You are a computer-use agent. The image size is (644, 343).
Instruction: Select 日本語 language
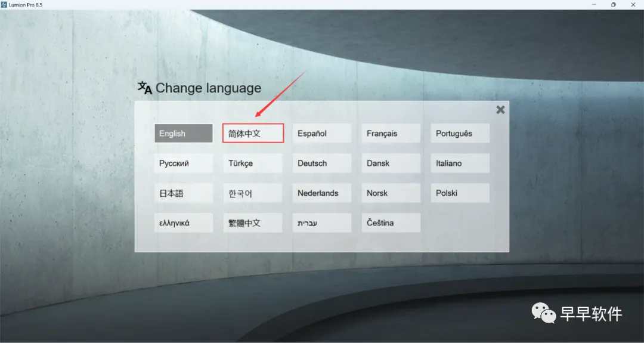(x=184, y=193)
